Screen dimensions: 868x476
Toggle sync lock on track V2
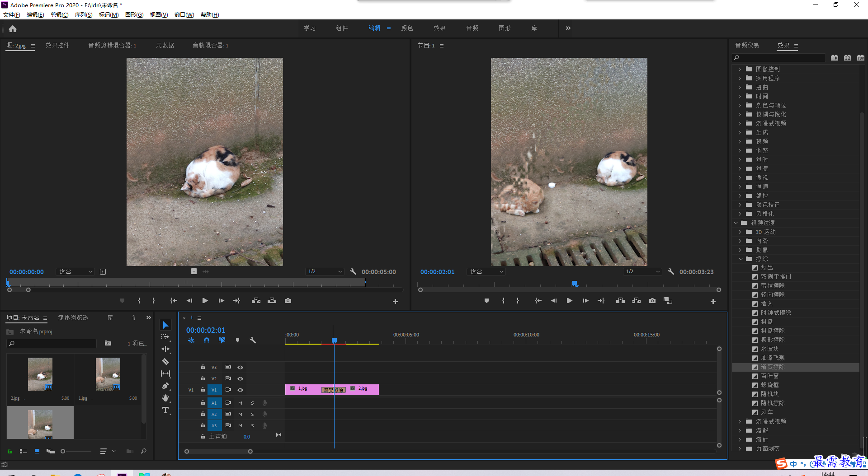coord(228,378)
